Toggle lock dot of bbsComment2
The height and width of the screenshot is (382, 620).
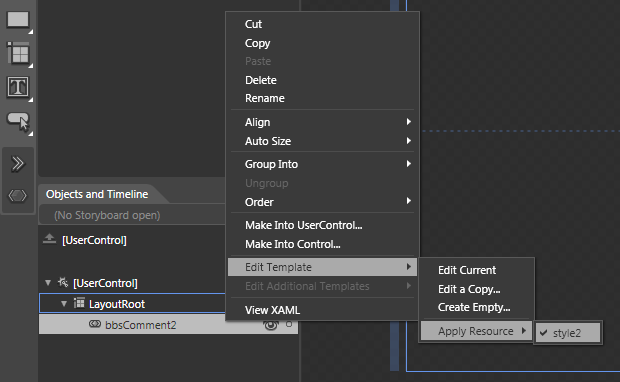click(289, 324)
